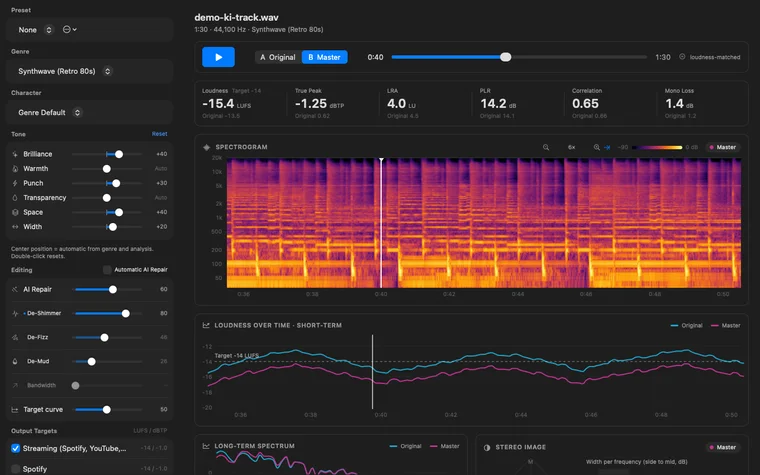Image resolution: width=760 pixels, height=475 pixels.
Task: Reset the Tone sliders
Action: pyautogui.click(x=159, y=134)
